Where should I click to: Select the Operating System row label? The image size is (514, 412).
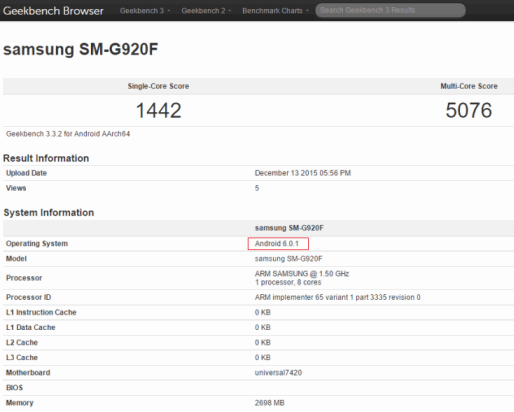click(37, 244)
